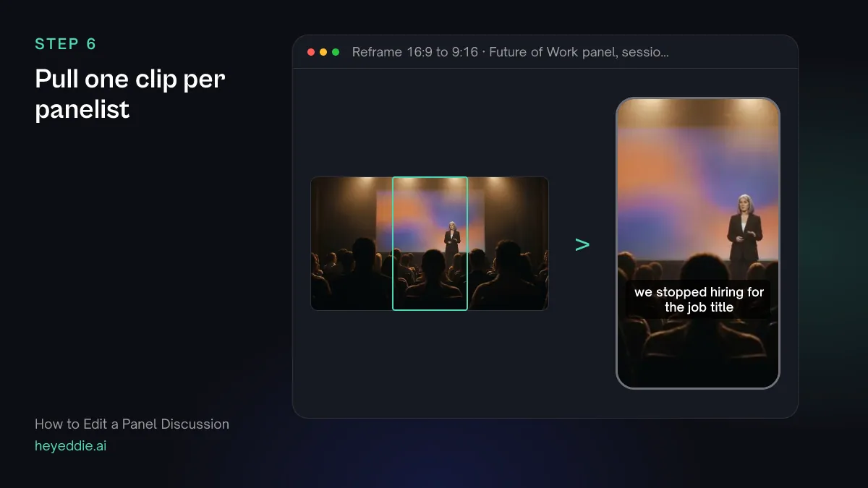Image resolution: width=868 pixels, height=488 pixels.
Task: Click the green maximize dot in the Reframe window
Action: pyautogui.click(x=336, y=53)
